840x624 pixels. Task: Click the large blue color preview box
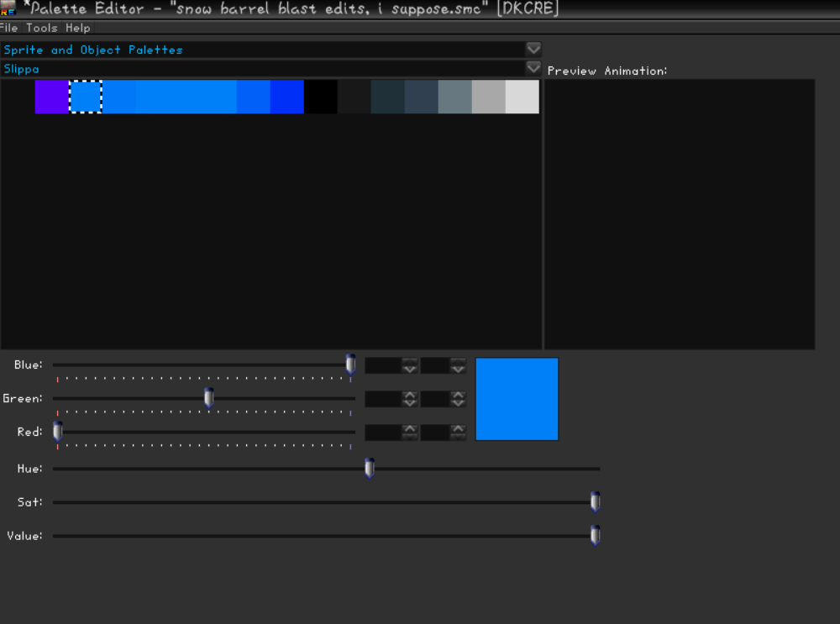tap(517, 399)
